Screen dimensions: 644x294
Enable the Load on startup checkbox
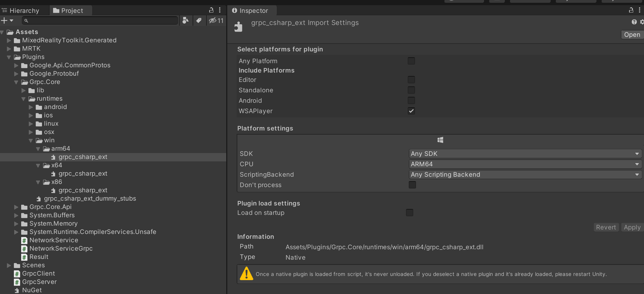(409, 213)
